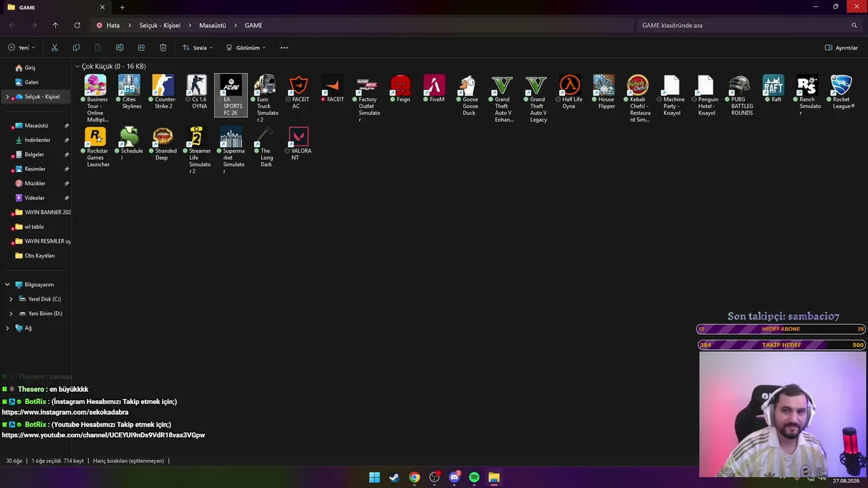
Task: Click Hata in the address breadcrumb
Action: 113,25
